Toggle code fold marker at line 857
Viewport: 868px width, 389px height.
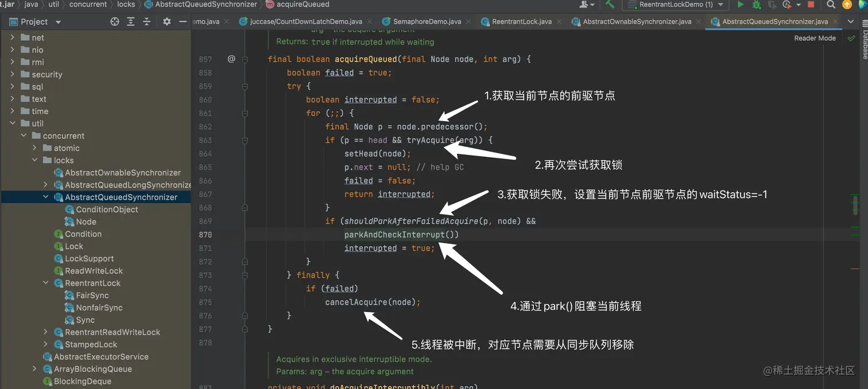tap(245, 59)
